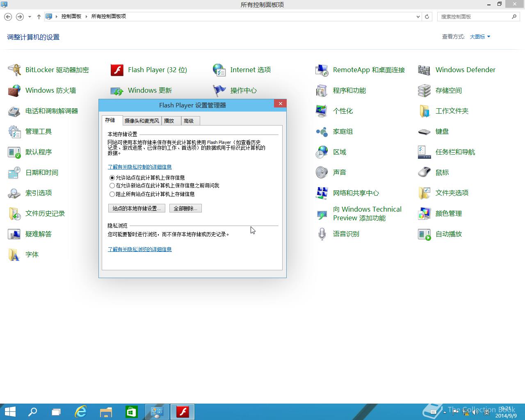Open the 电话和调制解调器 icon

[14, 111]
